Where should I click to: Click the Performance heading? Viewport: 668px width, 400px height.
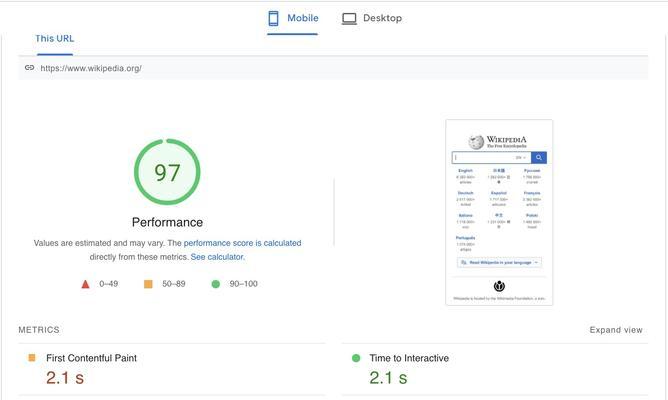point(167,222)
